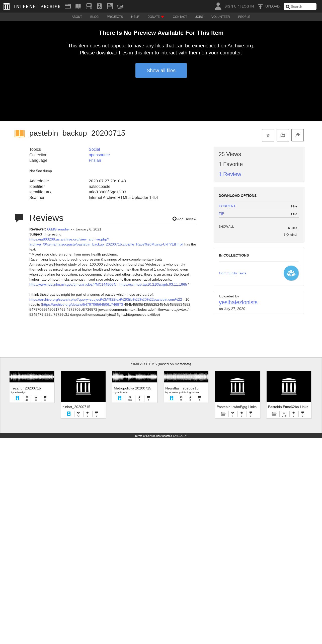Open Pastebin Ftmc62ba Links item
Screen dimensions: 322x644
[289, 394]
